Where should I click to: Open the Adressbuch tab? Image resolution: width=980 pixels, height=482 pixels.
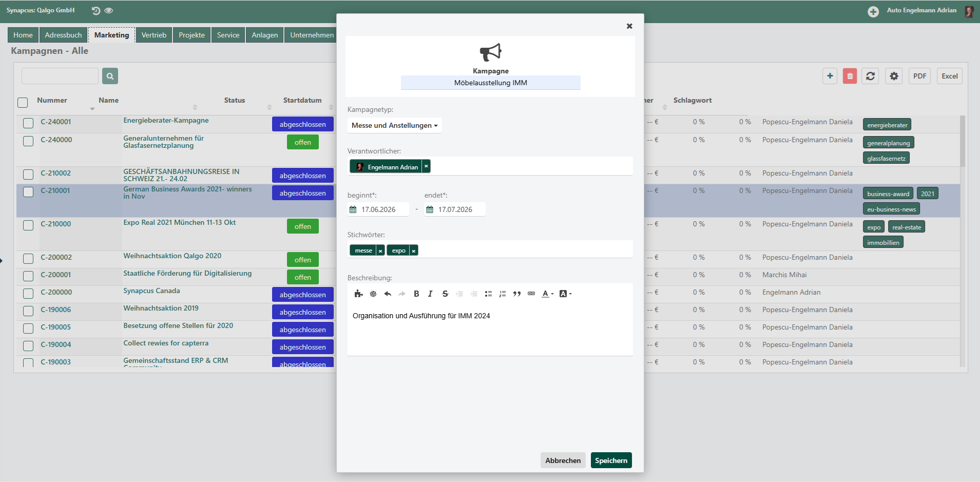(x=63, y=35)
